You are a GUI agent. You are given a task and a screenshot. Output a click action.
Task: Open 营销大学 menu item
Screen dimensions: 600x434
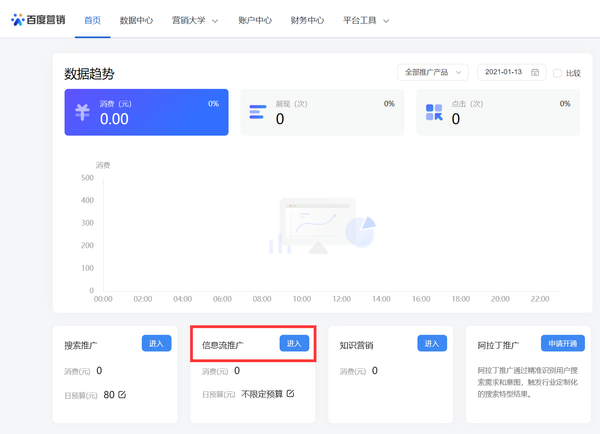[188, 20]
